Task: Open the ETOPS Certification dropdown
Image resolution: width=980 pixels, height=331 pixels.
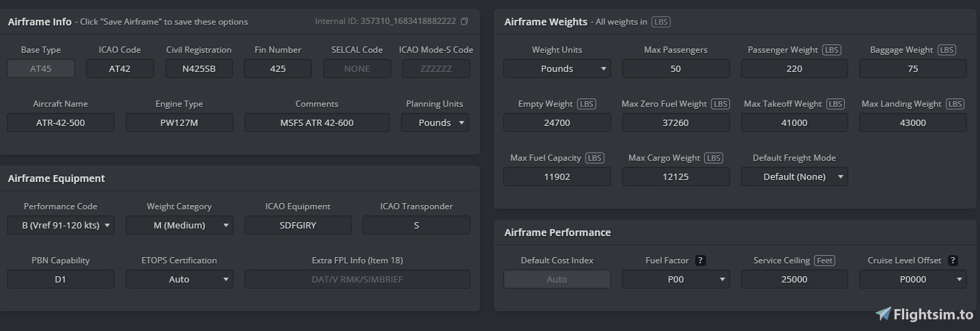Action: coord(179,279)
